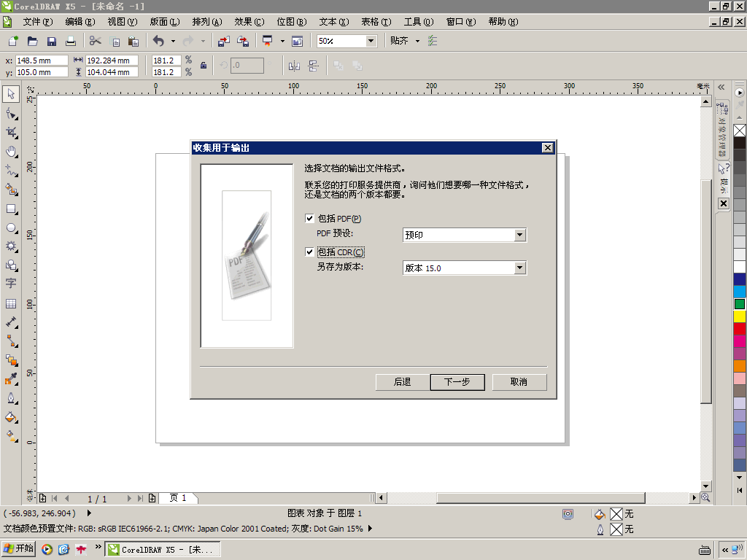
Task: Open the 帮助 menu
Action: [503, 22]
